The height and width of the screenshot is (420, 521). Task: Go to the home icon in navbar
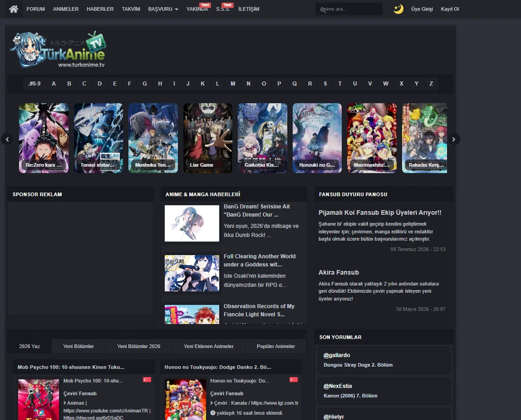pyautogui.click(x=14, y=9)
